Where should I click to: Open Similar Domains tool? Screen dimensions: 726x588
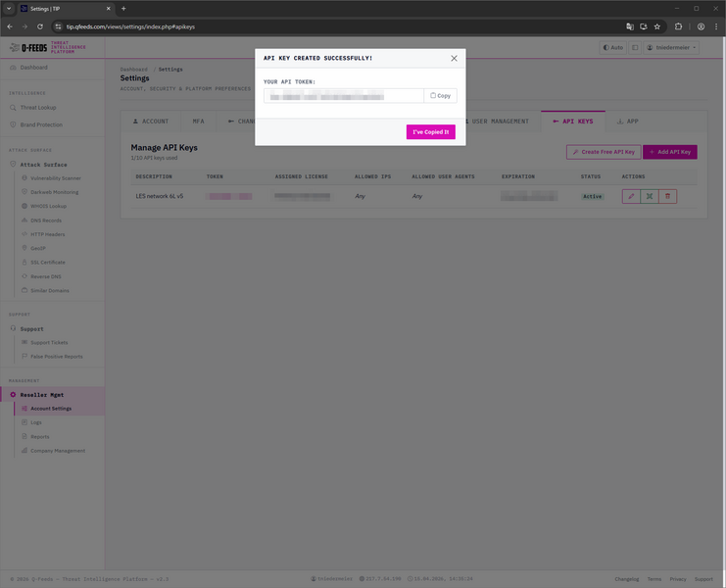(x=50, y=290)
